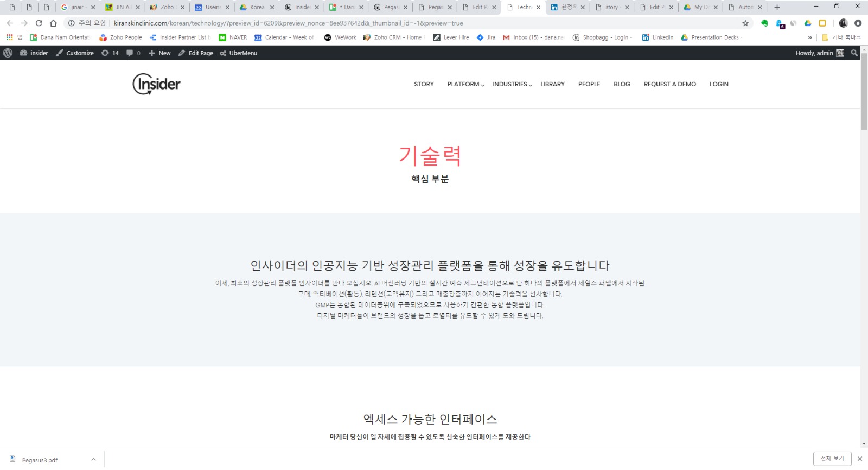Expand the INDUSTRIES dropdown menu

[512, 84]
